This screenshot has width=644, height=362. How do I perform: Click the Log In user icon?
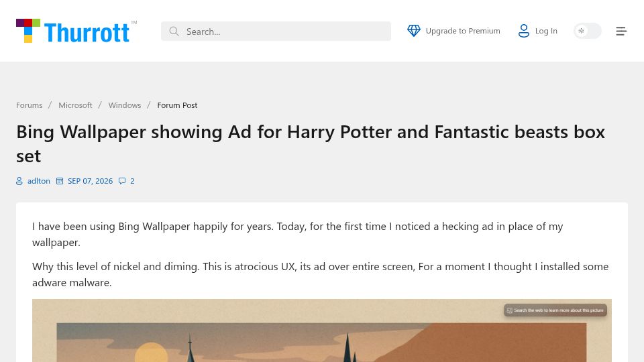pos(524,31)
